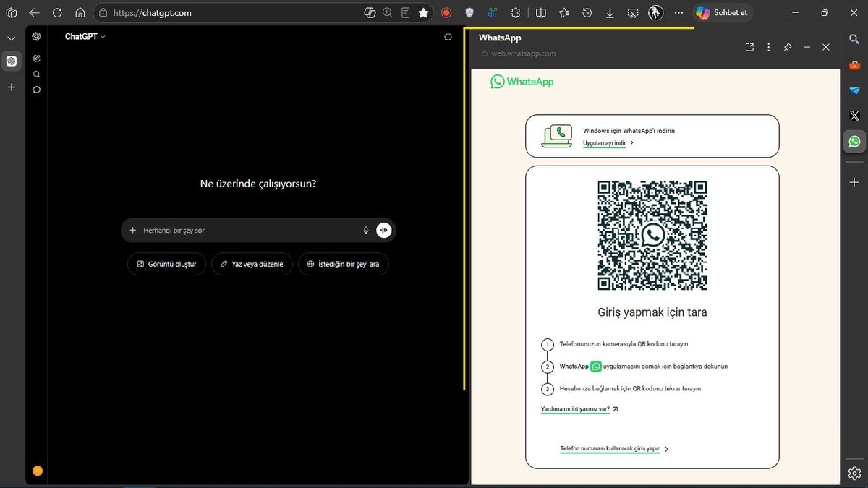Toggle temporary chat icon in ChatGPT

pyautogui.click(x=448, y=37)
